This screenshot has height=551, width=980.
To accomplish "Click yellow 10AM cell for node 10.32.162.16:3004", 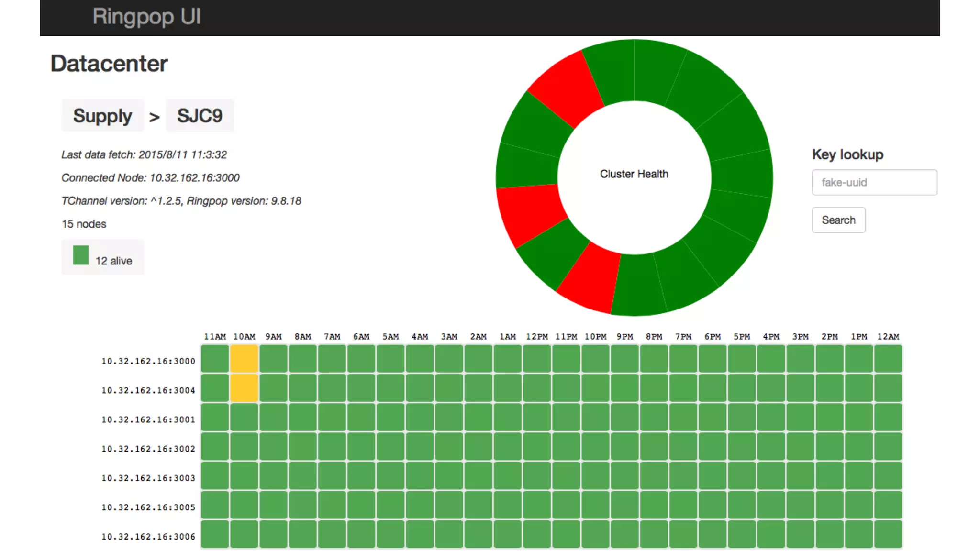I will (244, 388).
